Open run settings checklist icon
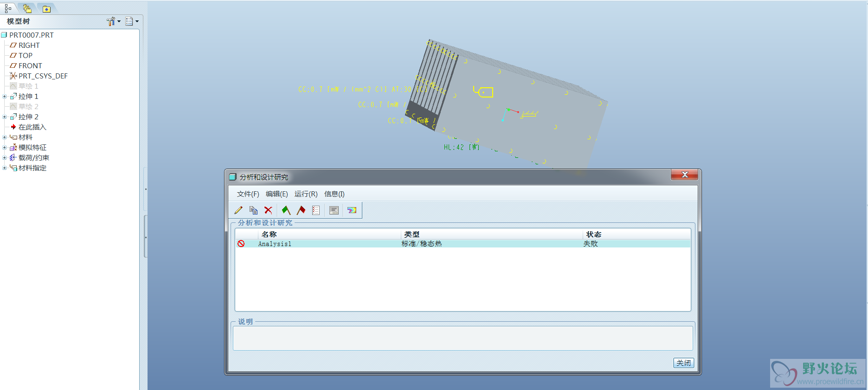Screen dimensions: 868x390 pos(316,210)
